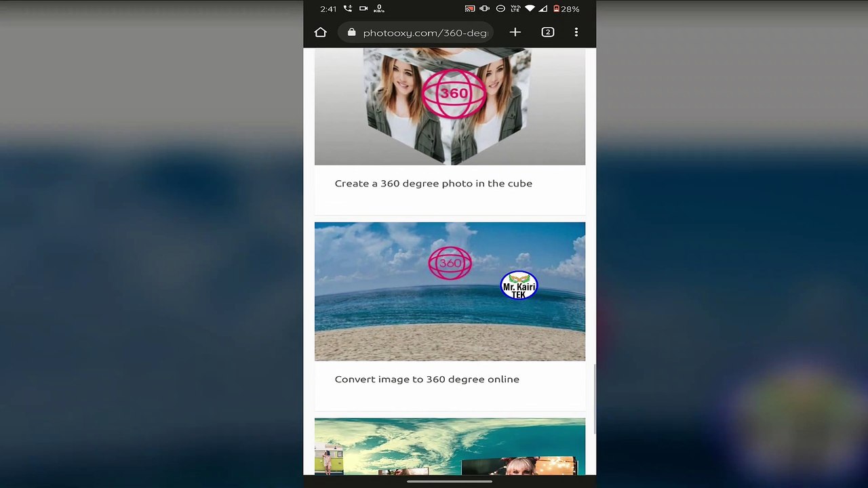868x488 pixels.
Task: Tap the do-not-disturb status icon
Action: [x=500, y=9]
